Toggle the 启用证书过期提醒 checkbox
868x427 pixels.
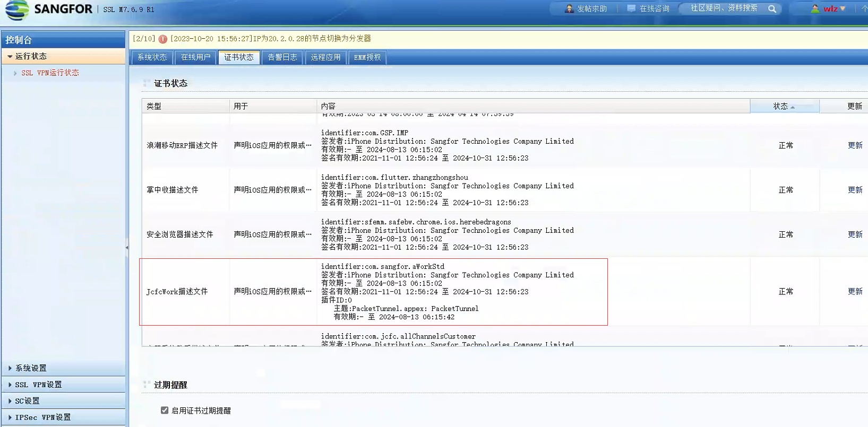pos(165,411)
